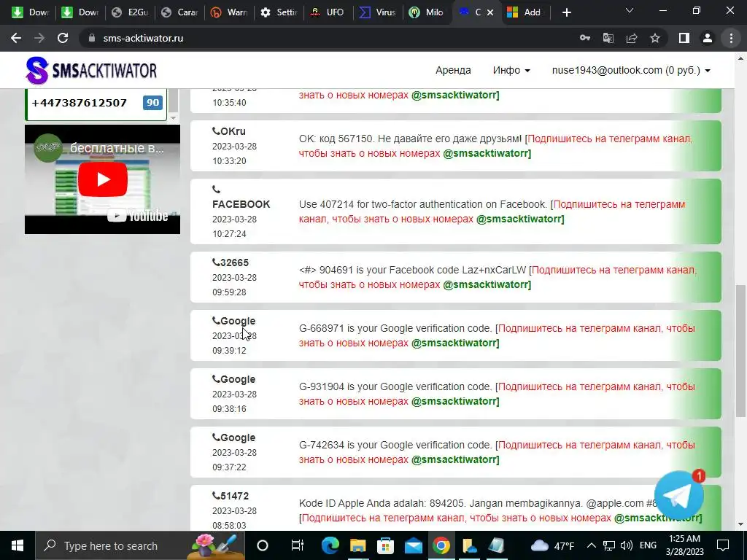
Task: Click the Google sender label at 09:38:16
Action: [x=238, y=379]
